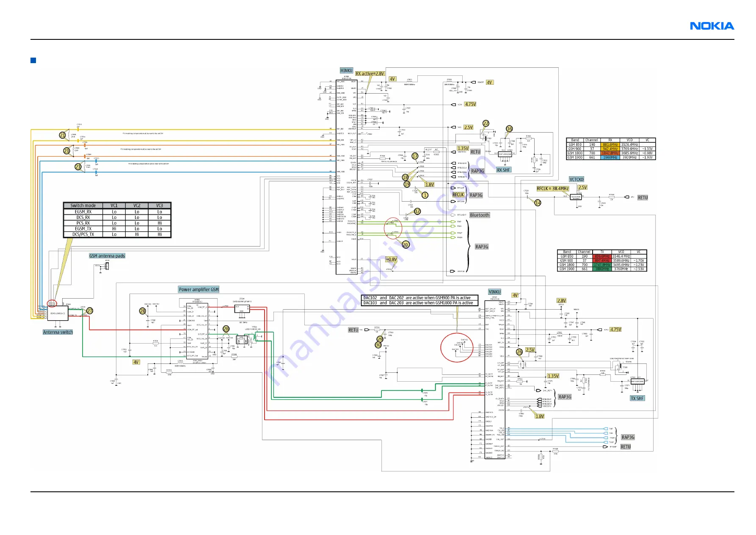Image resolution: width=756 pixels, height=535 pixels.
Task: Click the DCS_RX row label
Action: [83, 217]
